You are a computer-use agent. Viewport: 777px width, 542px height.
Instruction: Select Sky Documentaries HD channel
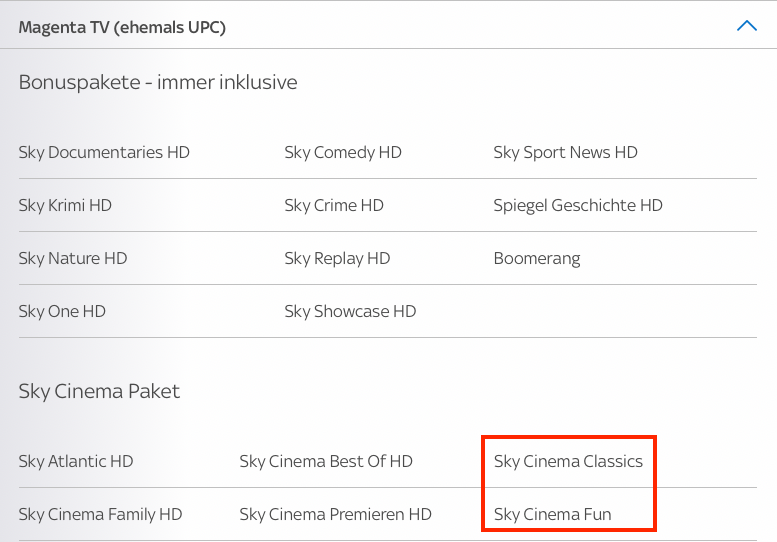click(104, 152)
